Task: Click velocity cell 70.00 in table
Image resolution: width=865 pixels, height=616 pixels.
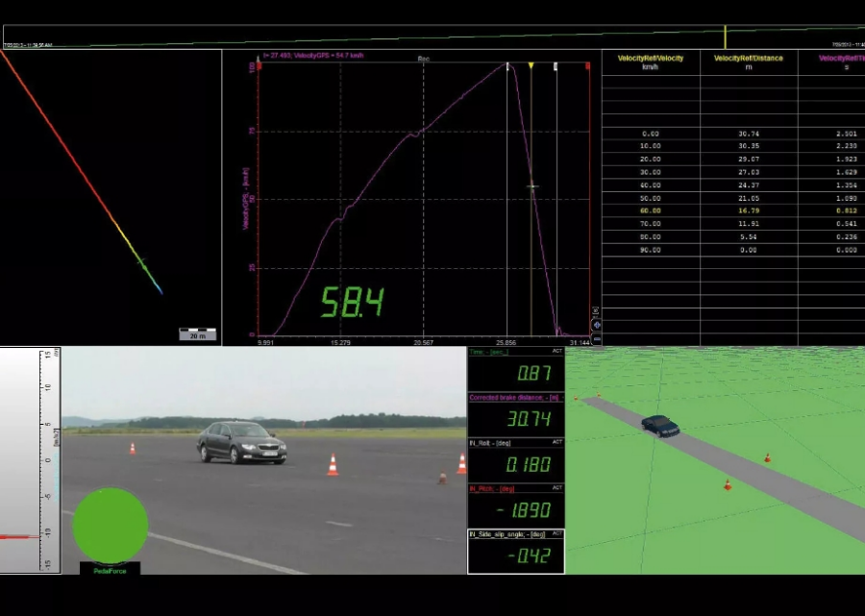Action: pos(651,224)
